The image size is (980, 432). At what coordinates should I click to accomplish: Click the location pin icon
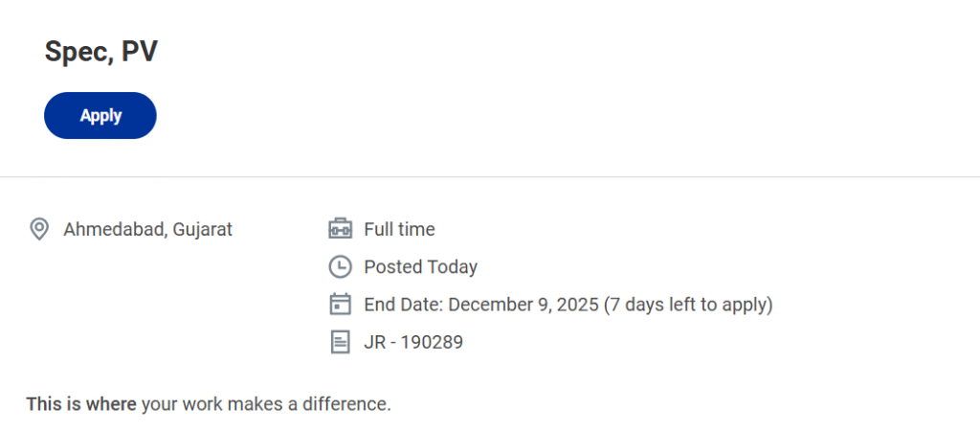point(39,230)
